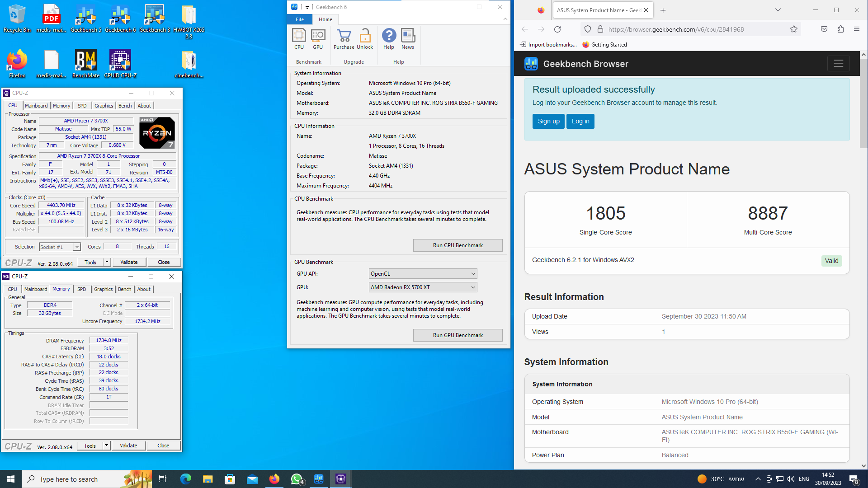Click the 8887 multi-core score
Image resolution: width=868 pixels, height=488 pixels.
coord(768,213)
